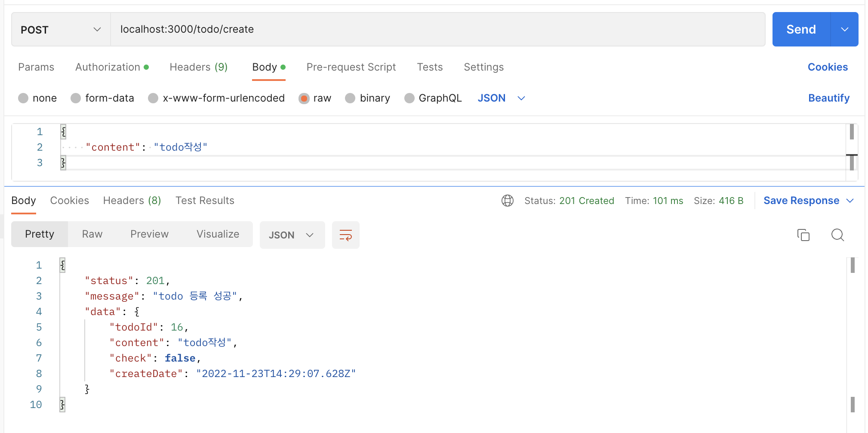Open the Send button options chevron
868x433 pixels.
844,29
